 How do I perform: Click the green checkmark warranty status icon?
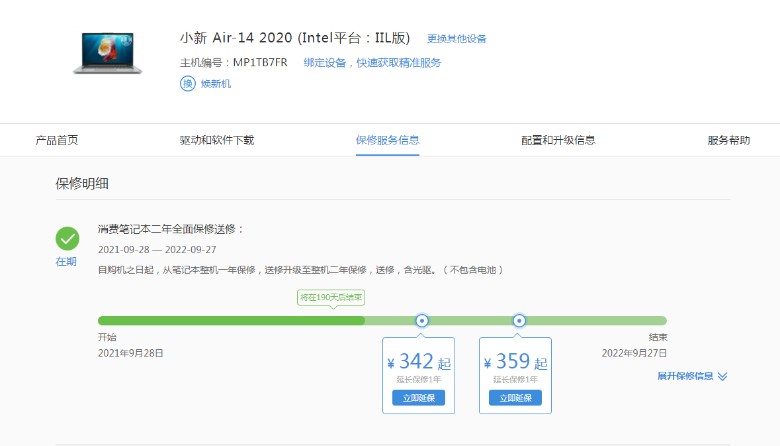point(67,239)
